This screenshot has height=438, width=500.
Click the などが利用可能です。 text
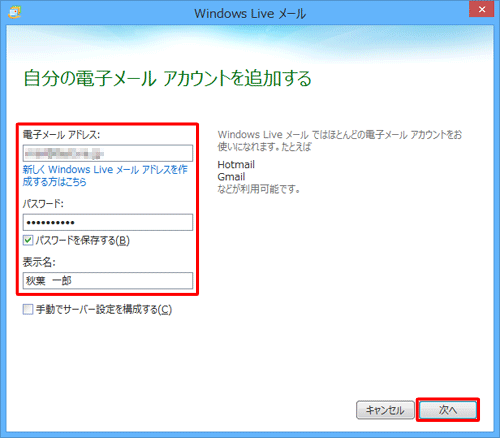pos(259,189)
